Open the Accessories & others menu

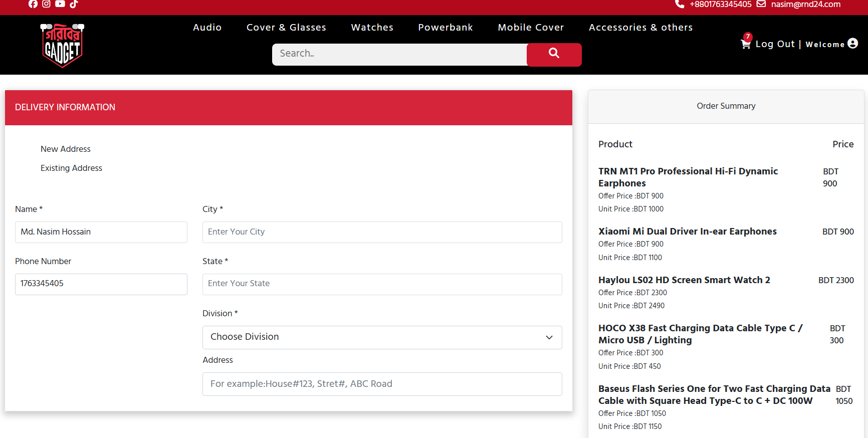[640, 28]
